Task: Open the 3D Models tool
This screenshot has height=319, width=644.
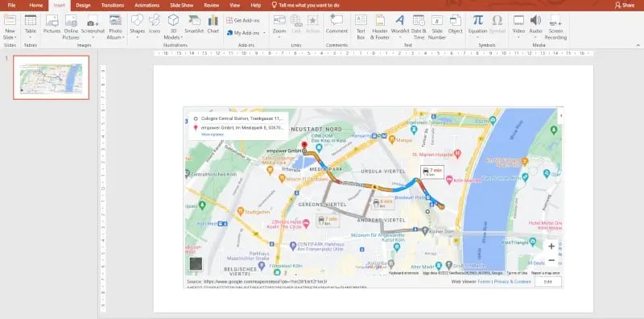Action: (173, 27)
